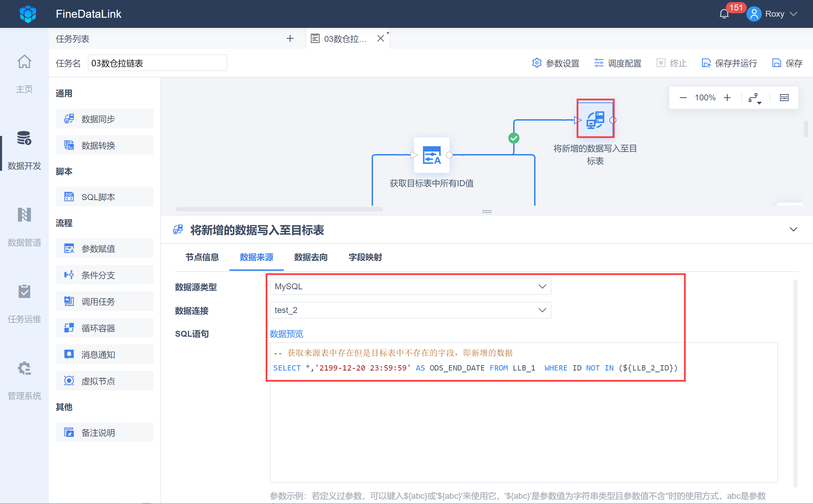Open the 数据源类型 MySQL dropdown
Screen dimensions: 813x504
point(410,287)
